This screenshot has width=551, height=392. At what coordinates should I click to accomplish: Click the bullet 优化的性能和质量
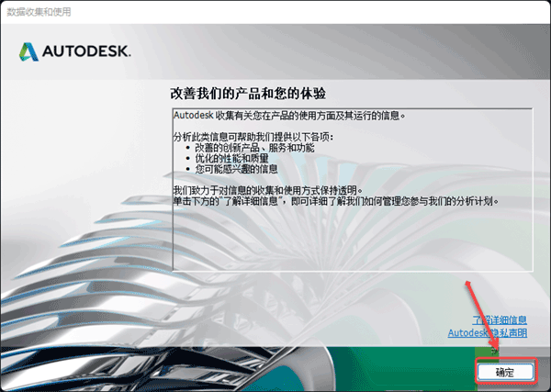tap(231, 159)
